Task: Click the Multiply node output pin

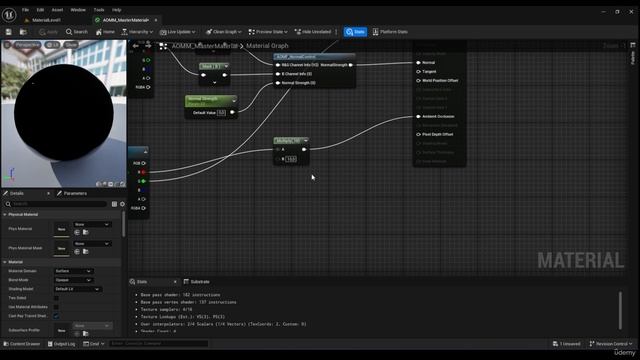Action: tap(304, 149)
